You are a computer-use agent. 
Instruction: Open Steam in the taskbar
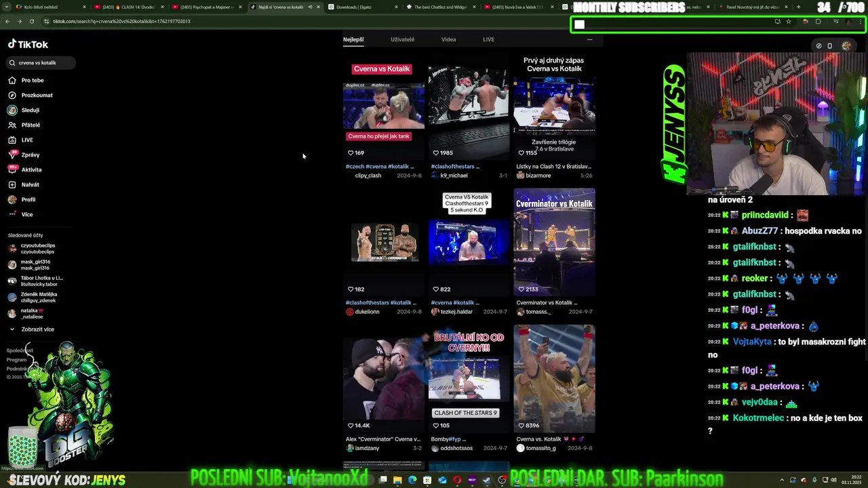coord(487,480)
